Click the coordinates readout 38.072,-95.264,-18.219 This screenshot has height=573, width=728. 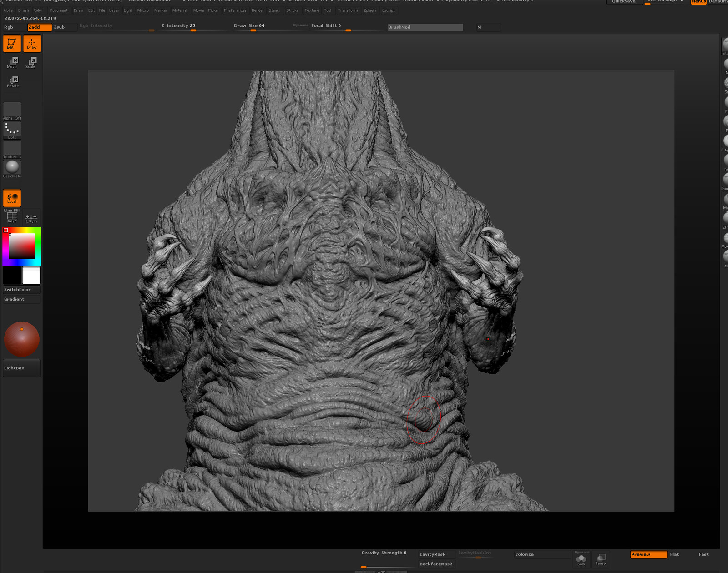[x=30, y=19]
